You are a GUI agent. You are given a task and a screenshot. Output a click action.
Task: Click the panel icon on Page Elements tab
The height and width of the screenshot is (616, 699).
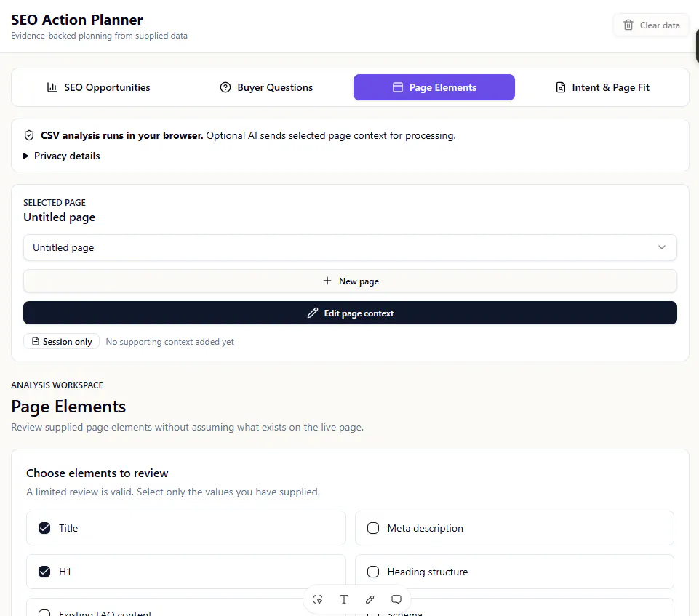(x=398, y=87)
